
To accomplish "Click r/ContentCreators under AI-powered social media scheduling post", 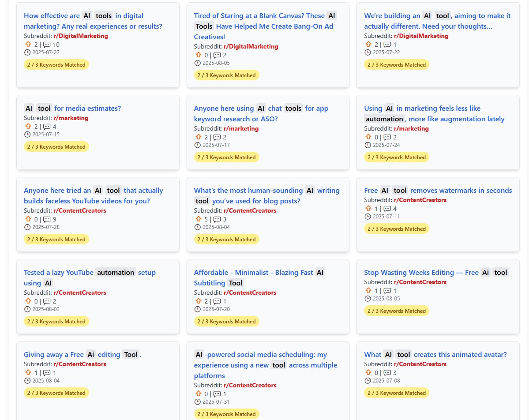I will coord(250,385).
